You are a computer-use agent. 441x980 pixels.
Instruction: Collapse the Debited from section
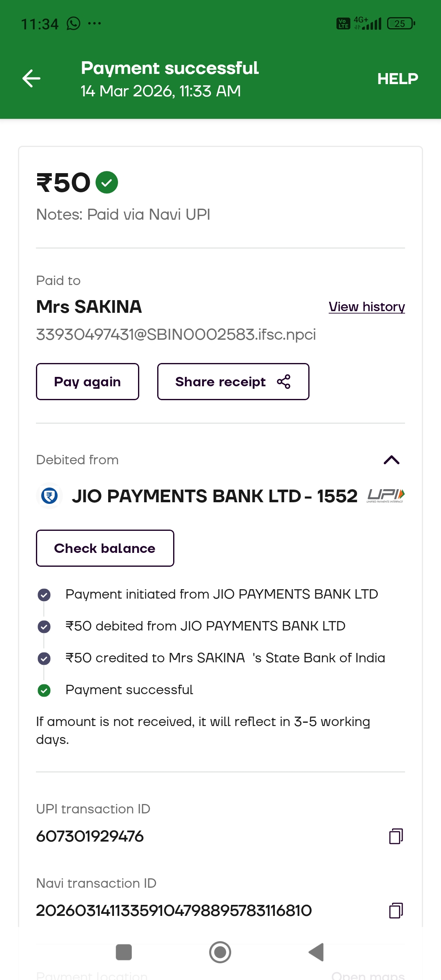pos(391,460)
